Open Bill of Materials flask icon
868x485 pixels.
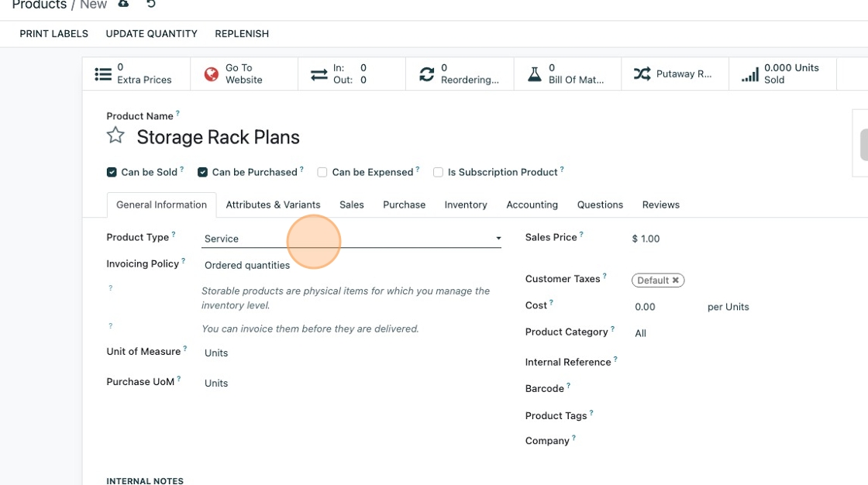pos(534,74)
